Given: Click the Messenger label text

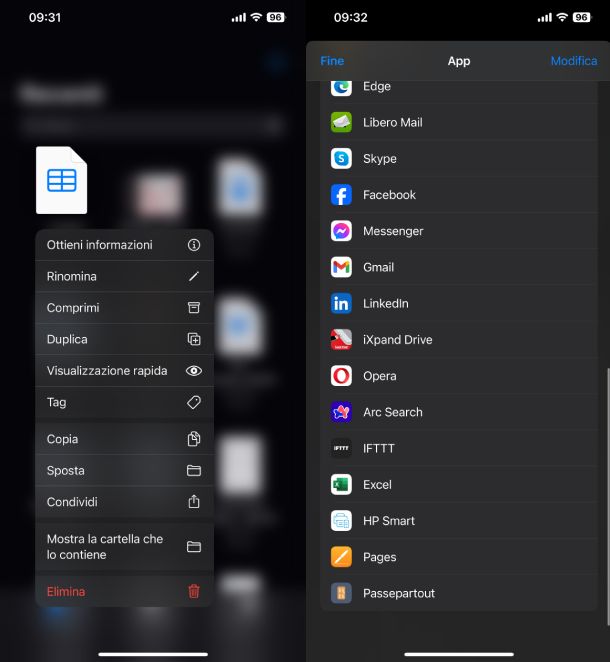Looking at the screenshot, I should click(393, 231).
